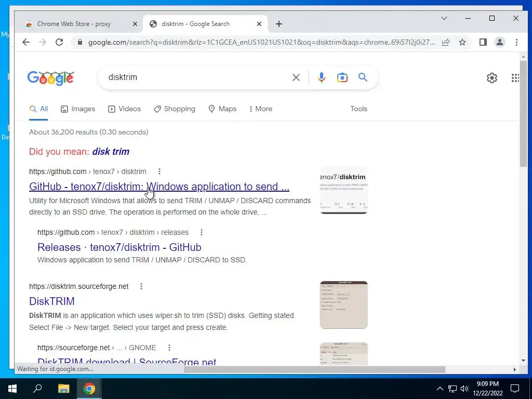Open options for github.com tenox7 disktrim result
The width and height of the screenshot is (532, 399).
pos(159,171)
